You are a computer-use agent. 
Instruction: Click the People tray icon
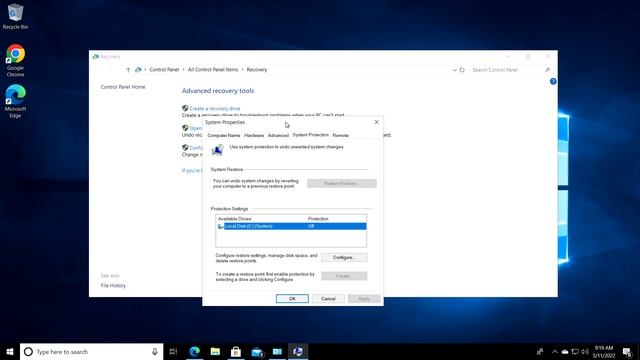[540, 351]
